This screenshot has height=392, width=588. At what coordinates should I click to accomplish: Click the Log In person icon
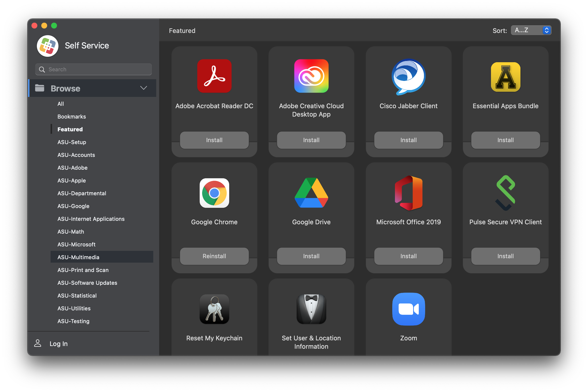(37, 343)
